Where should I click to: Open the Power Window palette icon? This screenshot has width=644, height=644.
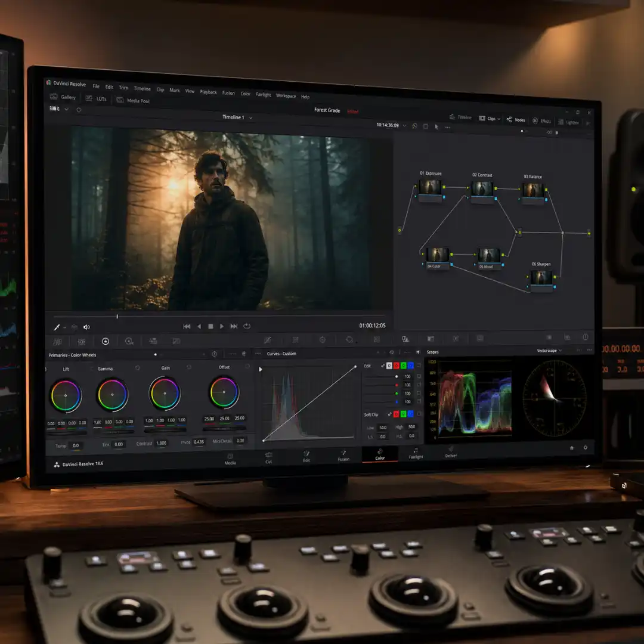coord(349,339)
